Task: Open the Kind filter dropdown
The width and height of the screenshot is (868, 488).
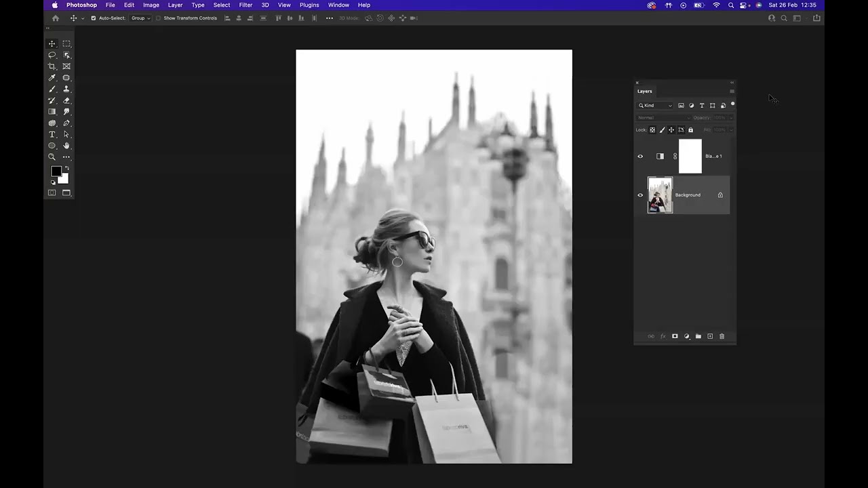Action: [x=655, y=106]
